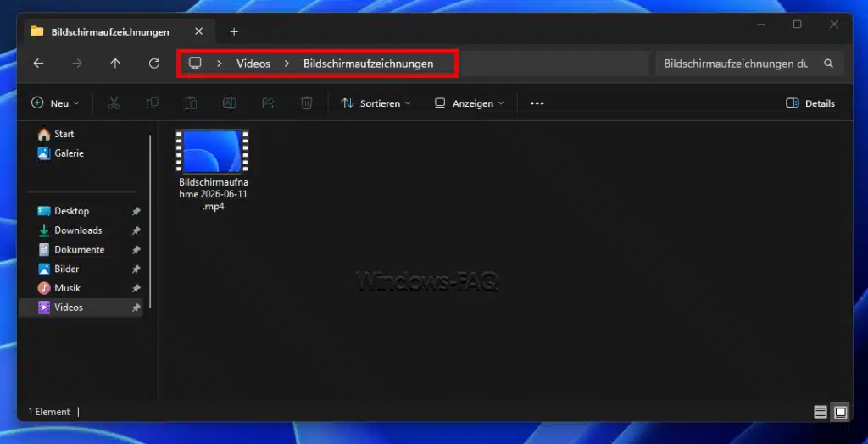
Task: Navigate up one folder level
Action: click(x=115, y=64)
